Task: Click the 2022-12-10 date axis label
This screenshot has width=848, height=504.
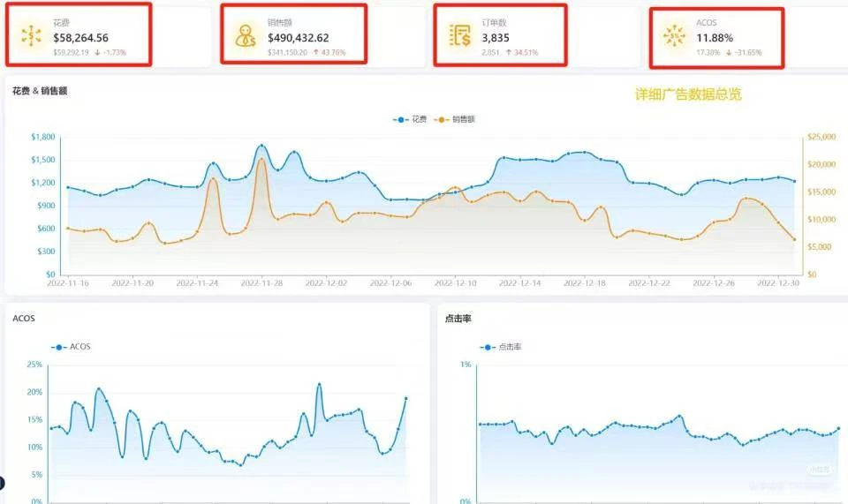Action: click(456, 283)
